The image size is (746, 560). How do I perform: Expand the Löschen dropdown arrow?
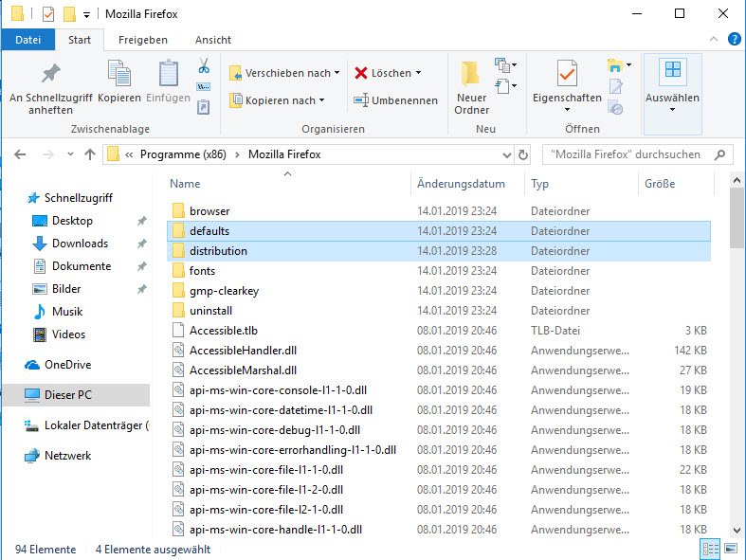tap(418, 73)
